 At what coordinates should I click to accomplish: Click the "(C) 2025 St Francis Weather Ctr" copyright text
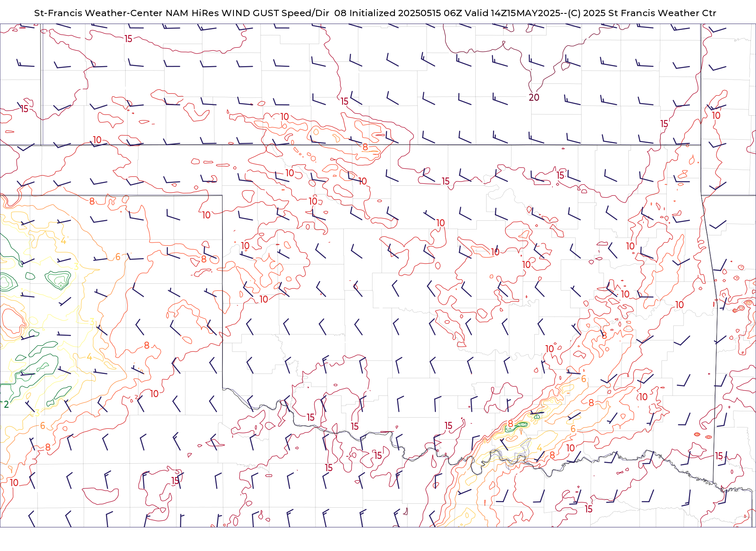pyautogui.click(x=642, y=13)
